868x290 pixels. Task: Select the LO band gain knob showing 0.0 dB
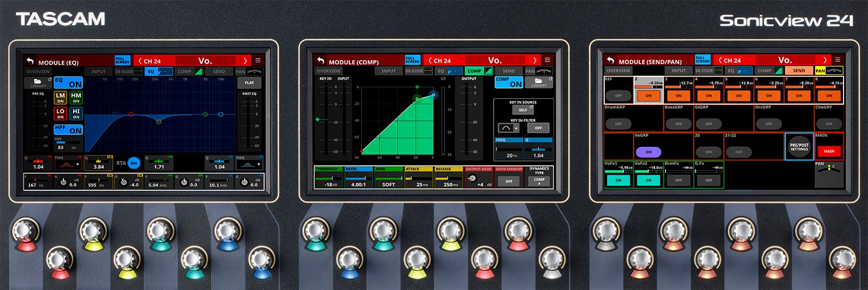[63, 182]
